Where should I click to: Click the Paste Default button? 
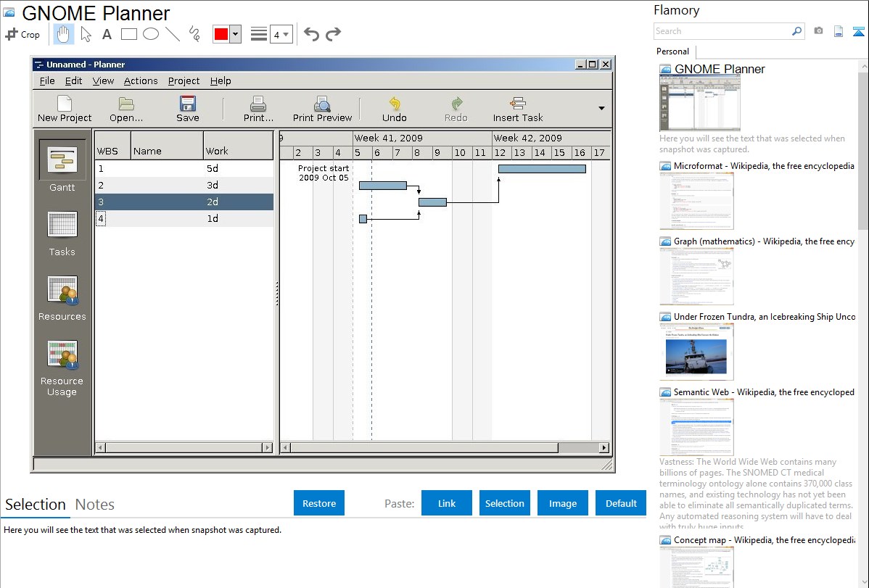[621, 503]
